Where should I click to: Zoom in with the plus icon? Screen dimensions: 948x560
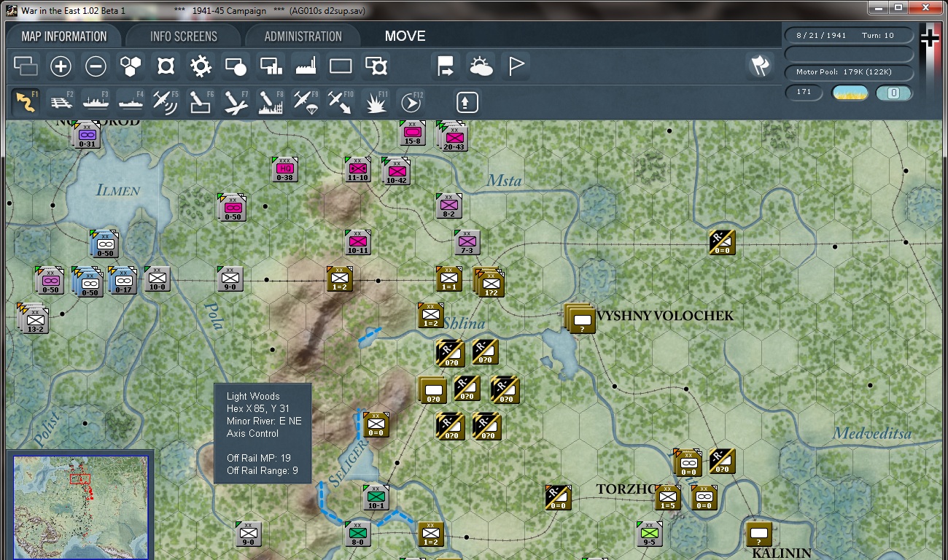click(x=61, y=66)
